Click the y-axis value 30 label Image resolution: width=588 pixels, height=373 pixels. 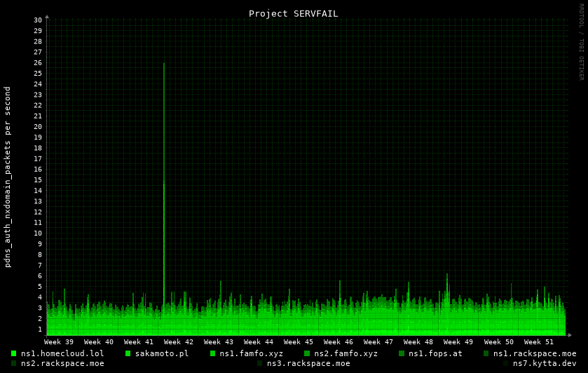click(x=38, y=20)
